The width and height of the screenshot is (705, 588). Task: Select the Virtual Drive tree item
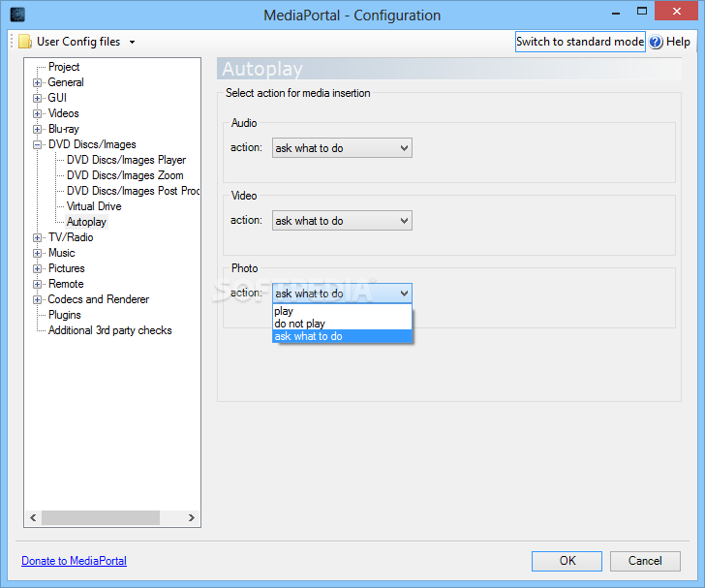click(94, 206)
